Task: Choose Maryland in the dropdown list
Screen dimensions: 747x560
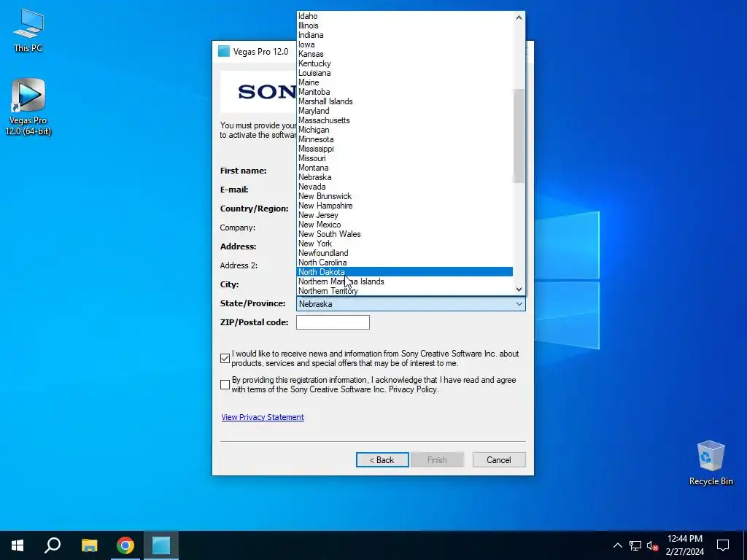Action: pos(404,111)
